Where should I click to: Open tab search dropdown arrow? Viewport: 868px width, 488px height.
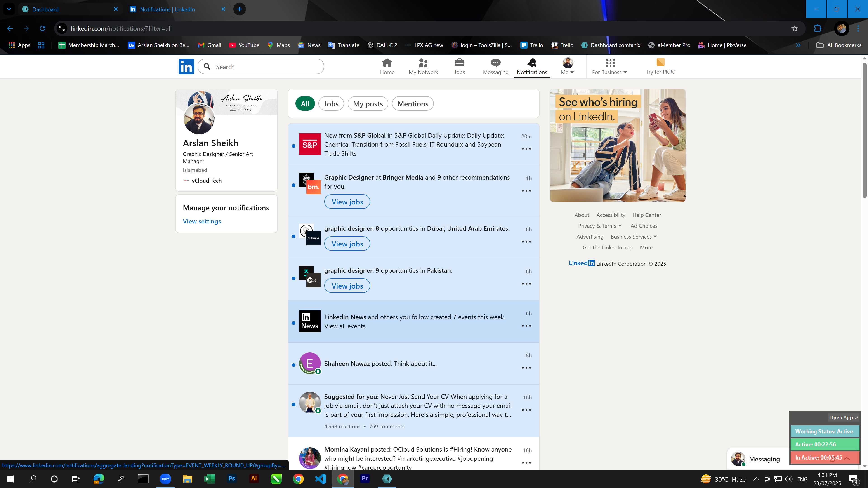(x=9, y=9)
